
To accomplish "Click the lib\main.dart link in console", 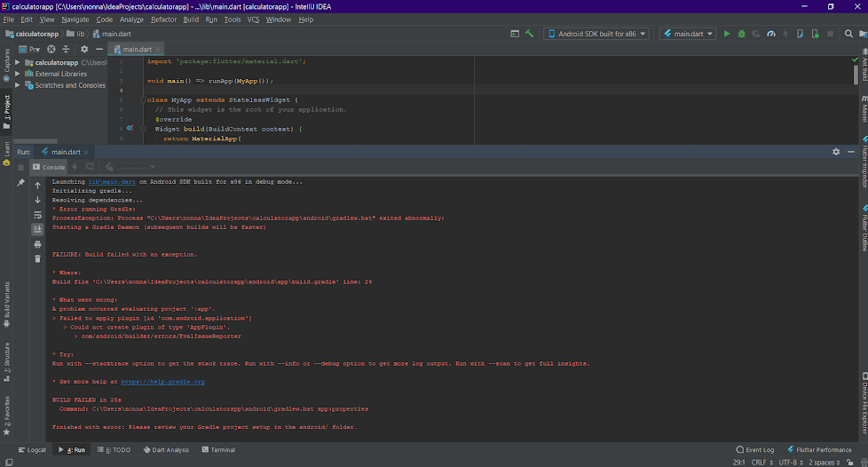I will [x=111, y=181].
